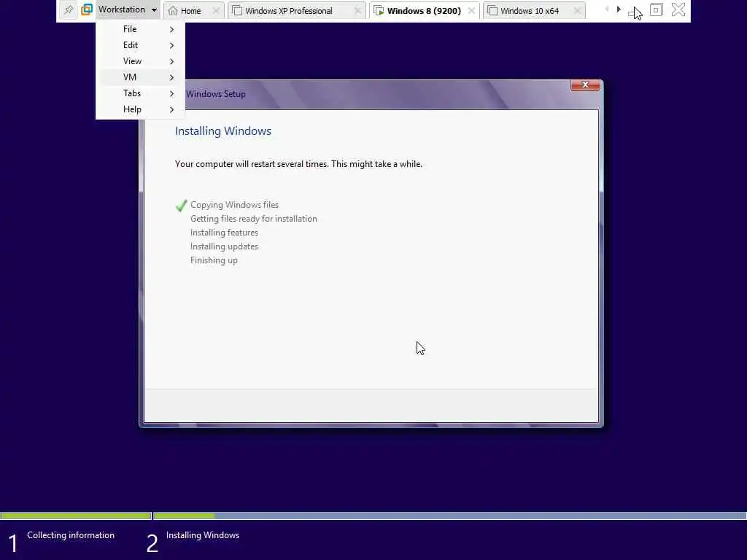
Task: Click the Installing Windows progress bar
Action: pos(449,516)
